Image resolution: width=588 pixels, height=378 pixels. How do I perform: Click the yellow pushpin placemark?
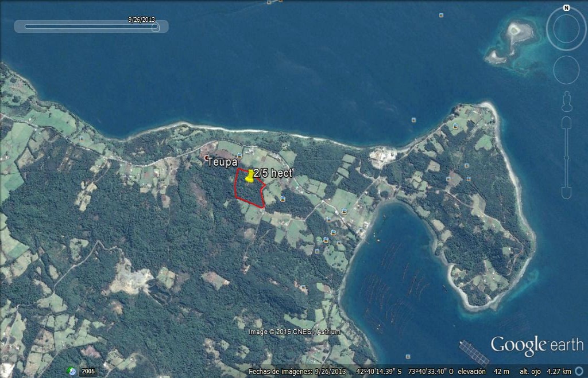(x=250, y=176)
